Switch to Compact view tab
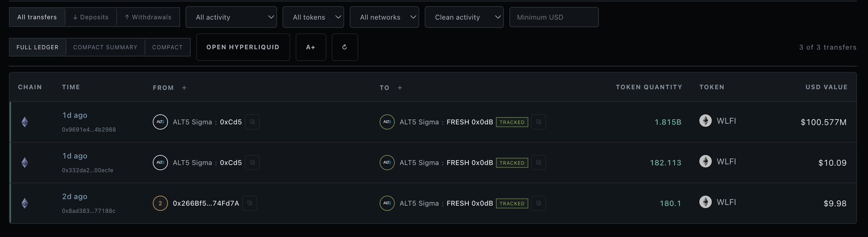This screenshot has width=868, height=237. [x=167, y=47]
